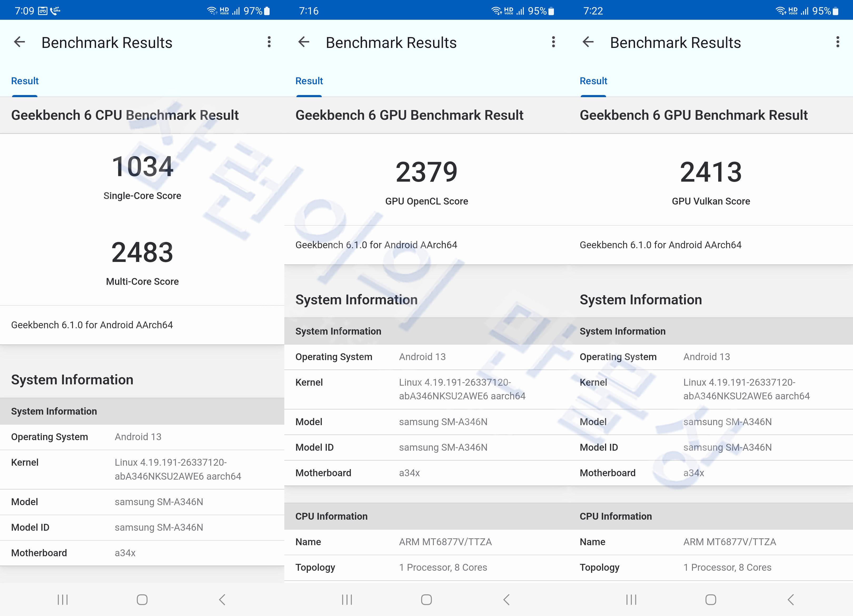
Task: Select Result tab on CPU benchmark screen
Action: pos(25,81)
